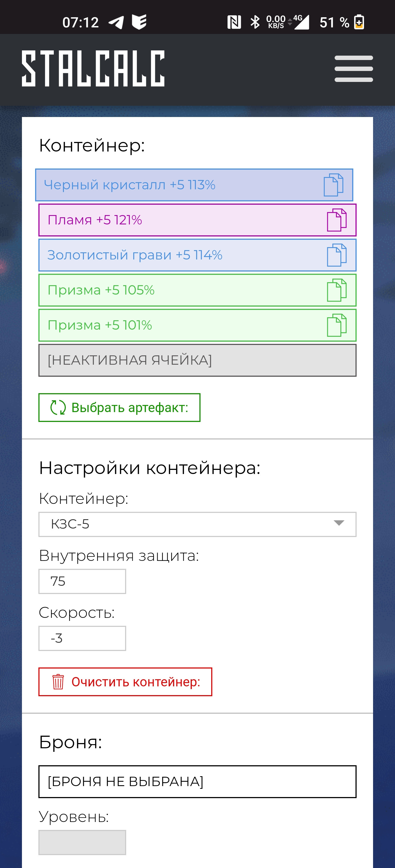Image resolution: width=395 pixels, height=868 pixels.
Task: Select the Золотистый грави +5 114% slot
Action: pos(197,255)
